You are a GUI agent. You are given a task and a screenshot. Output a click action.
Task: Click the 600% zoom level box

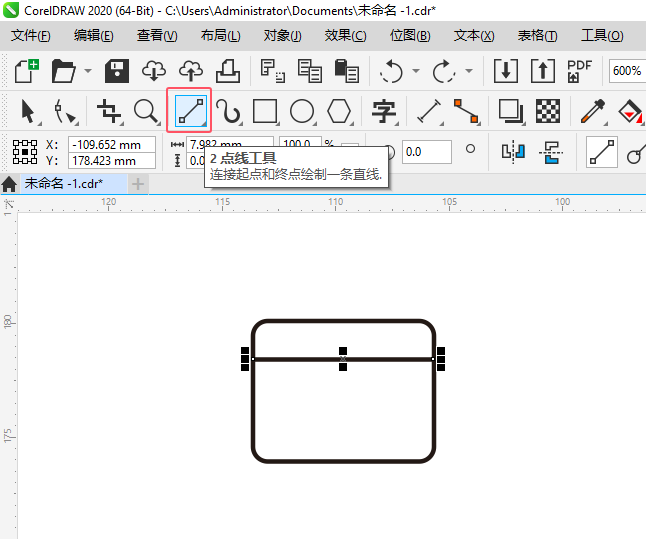click(x=627, y=70)
